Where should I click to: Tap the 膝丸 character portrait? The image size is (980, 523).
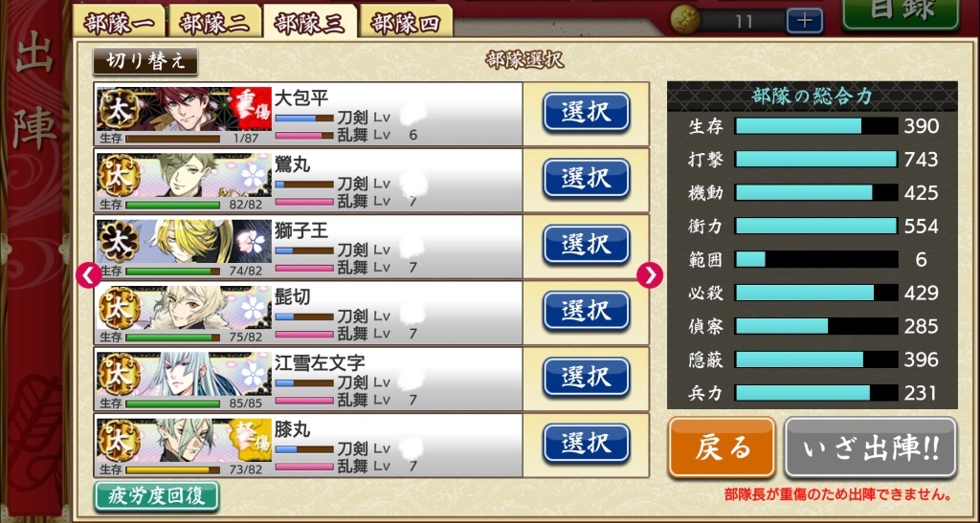pyautogui.click(x=185, y=440)
